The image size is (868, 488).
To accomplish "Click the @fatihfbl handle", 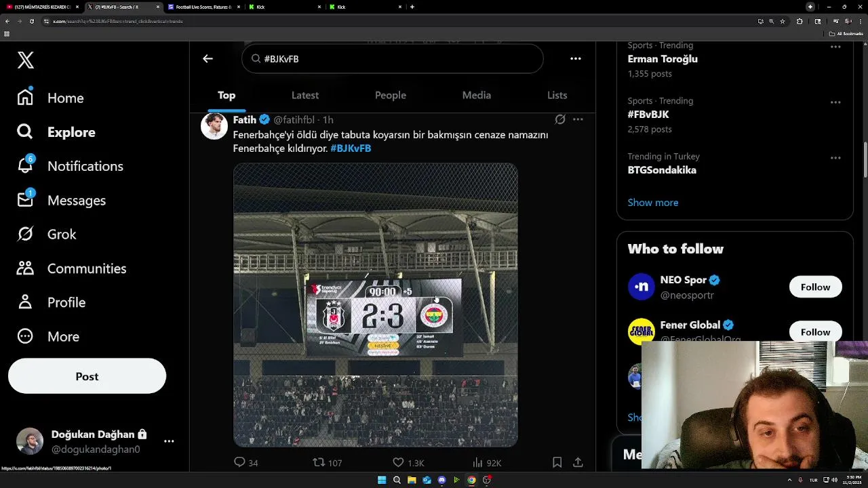I will [x=294, y=120].
